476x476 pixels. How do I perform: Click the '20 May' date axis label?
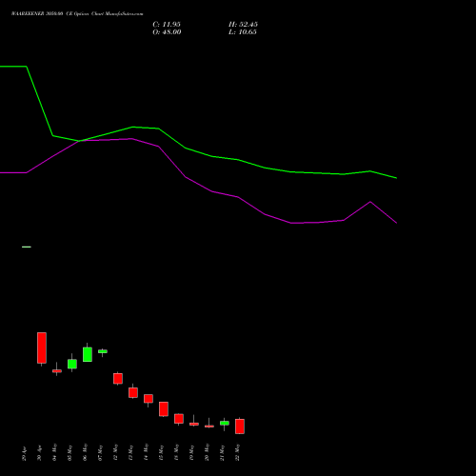coord(208,452)
